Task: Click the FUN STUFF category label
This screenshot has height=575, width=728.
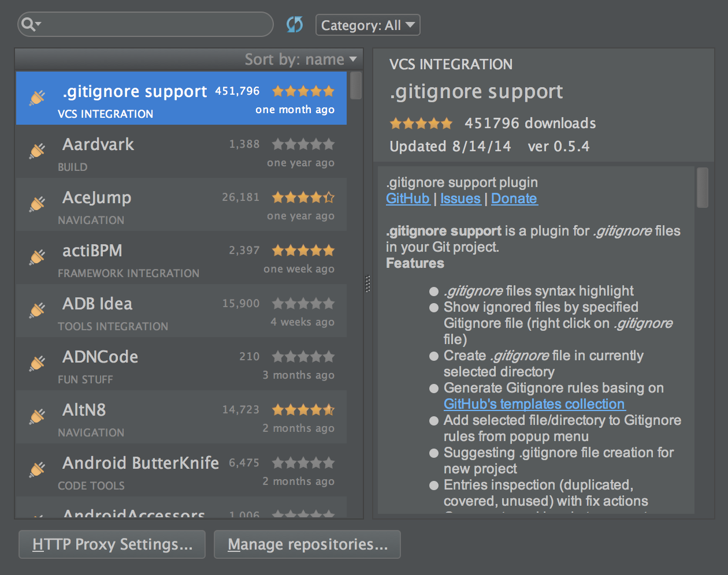Action: click(86, 379)
